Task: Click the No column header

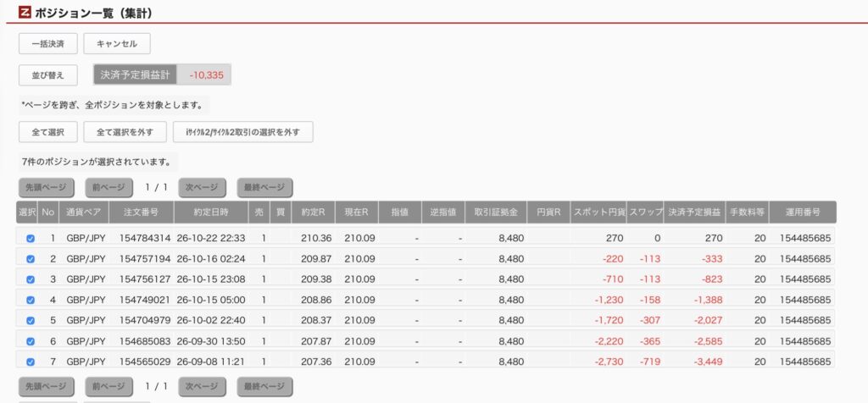Action: [x=48, y=213]
